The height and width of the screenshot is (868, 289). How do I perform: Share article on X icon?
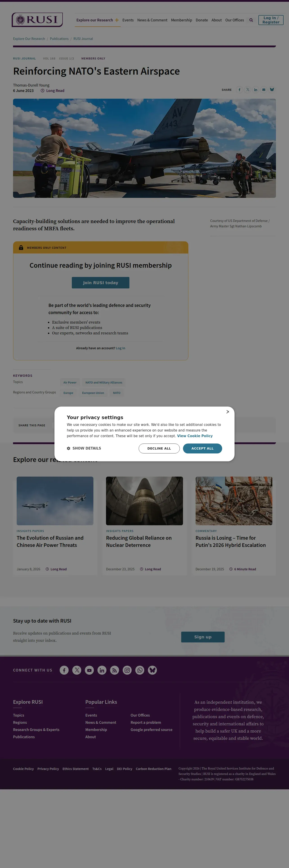[248, 90]
